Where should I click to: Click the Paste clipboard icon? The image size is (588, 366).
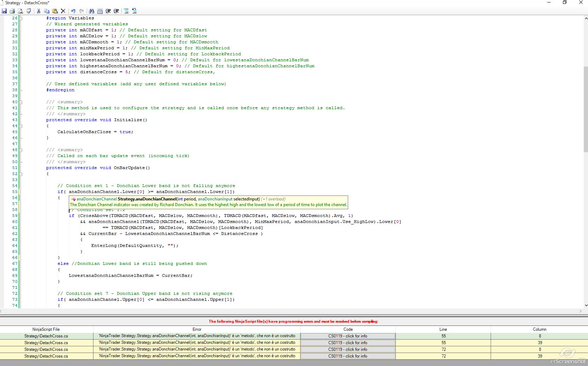pos(55,11)
